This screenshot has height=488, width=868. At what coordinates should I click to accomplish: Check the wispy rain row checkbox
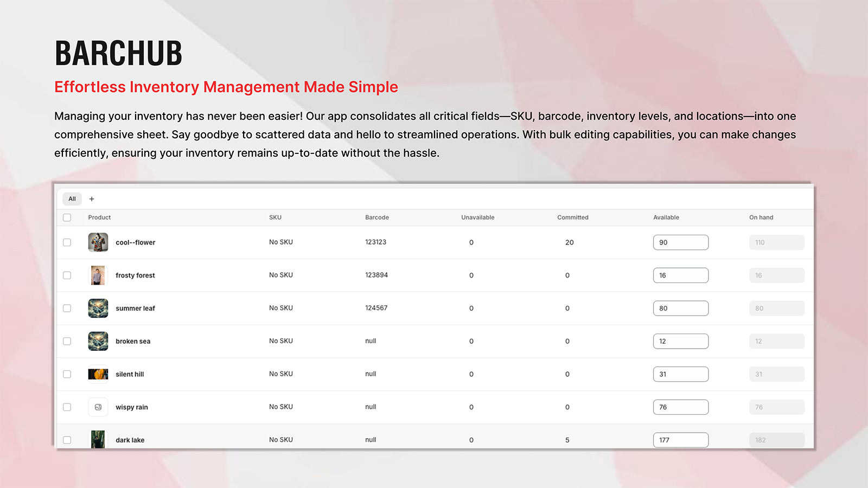(67, 407)
